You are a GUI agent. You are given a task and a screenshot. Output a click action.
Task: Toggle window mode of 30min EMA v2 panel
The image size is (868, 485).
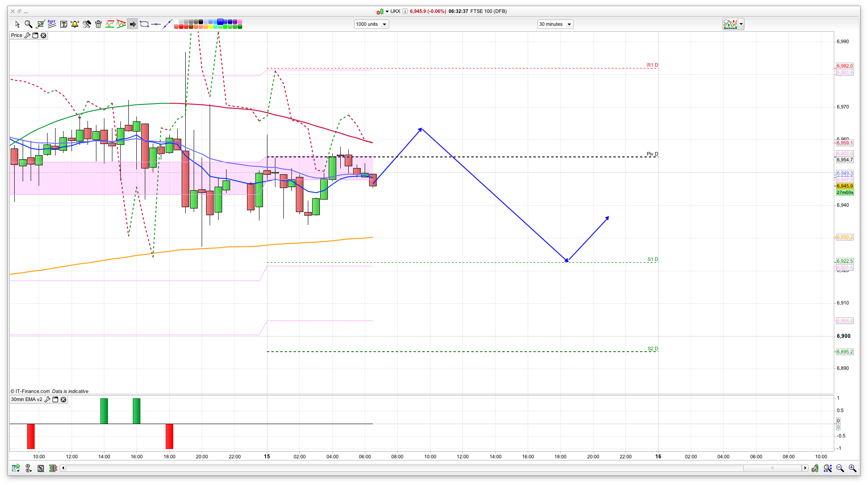pyautogui.click(x=56, y=400)
